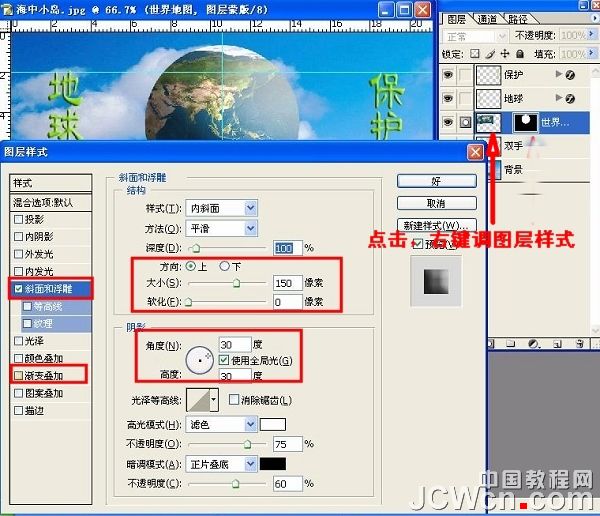Screen dimensions: 600x516
Task: Enable 消除锯齿 anti-alias checkbox
Action: (x=233, y=400)
